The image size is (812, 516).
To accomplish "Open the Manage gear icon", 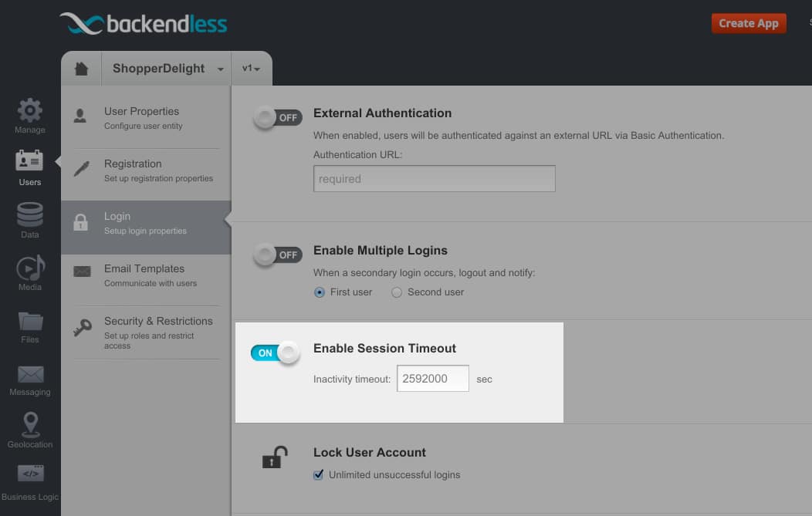I will pos(30,111).
